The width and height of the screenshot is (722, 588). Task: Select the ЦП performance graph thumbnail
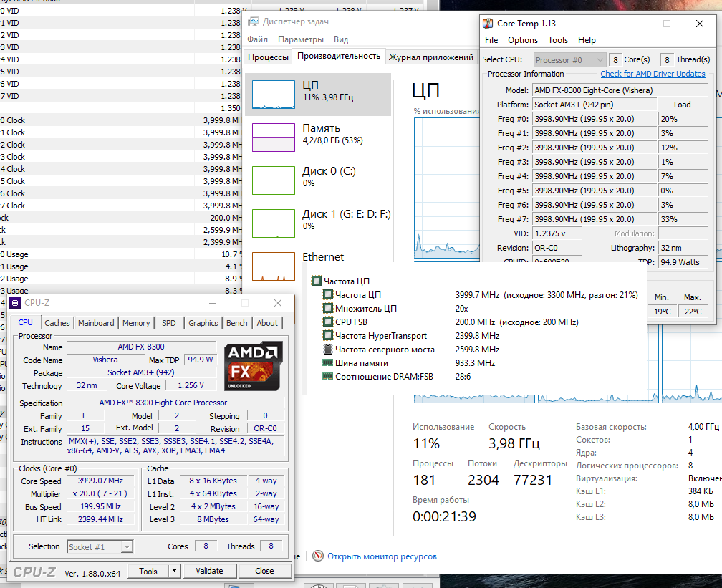[x=274, y=95]
